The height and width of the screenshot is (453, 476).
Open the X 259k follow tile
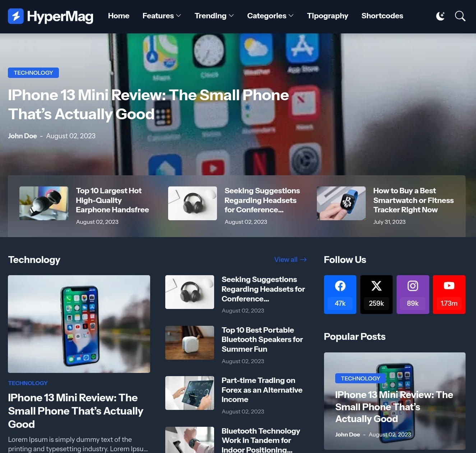(x=376, y=295)
